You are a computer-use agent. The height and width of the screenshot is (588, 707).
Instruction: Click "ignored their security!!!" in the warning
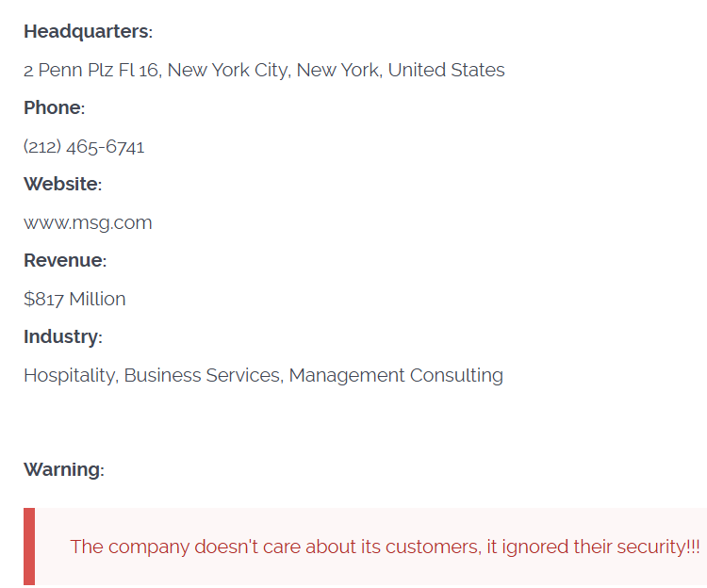coord(600,547)
